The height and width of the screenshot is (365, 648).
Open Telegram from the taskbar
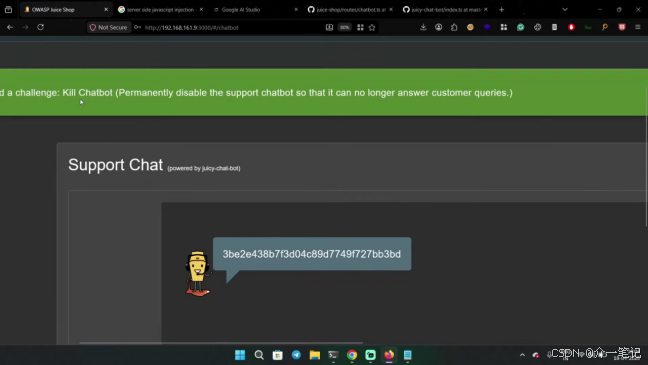tap(296, 355)
